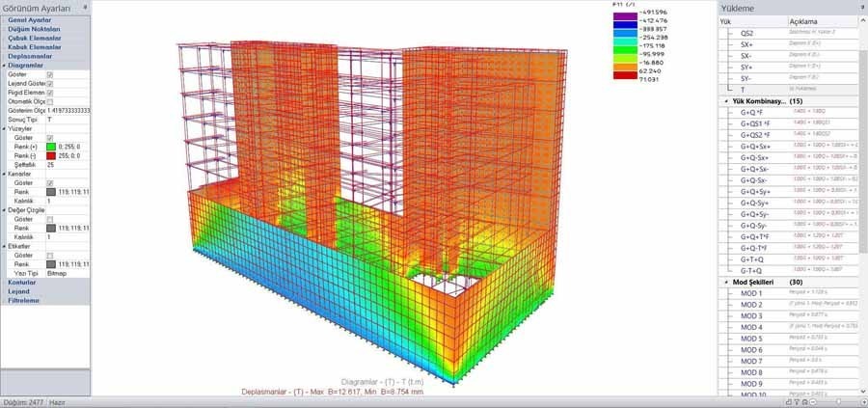Click the green Renk (+) color swatch
The image size is (868, 408).
(50, 147)
